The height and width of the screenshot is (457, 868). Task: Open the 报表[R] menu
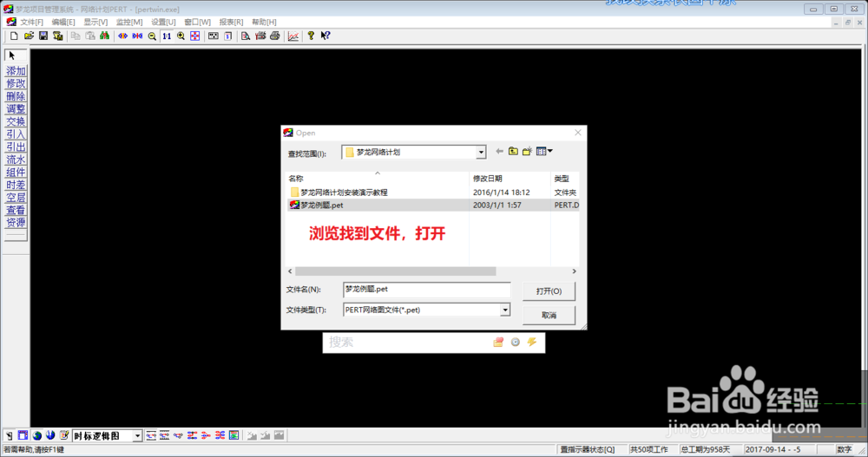click(231, 23)
